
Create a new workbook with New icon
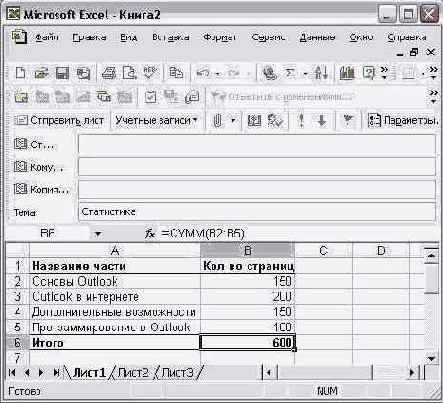[x=20, y=73]
